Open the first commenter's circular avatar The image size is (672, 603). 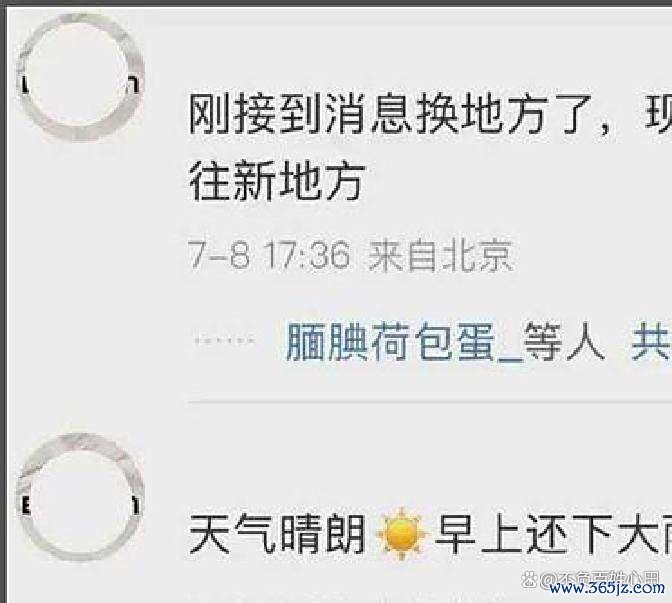click(80, 78)
